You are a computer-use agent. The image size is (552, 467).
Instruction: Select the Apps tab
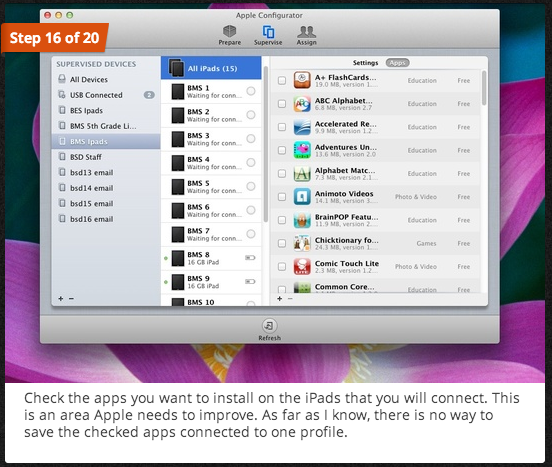point(397,63)
